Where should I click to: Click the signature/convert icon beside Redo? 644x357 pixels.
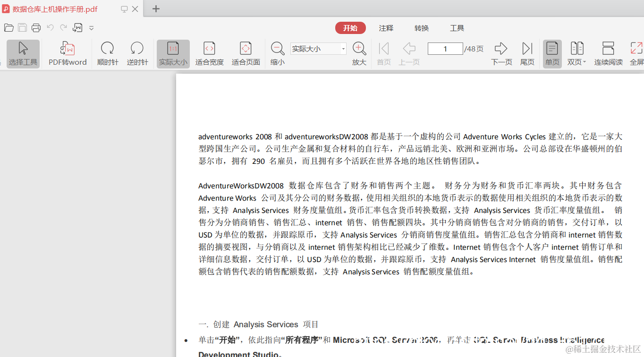pyautogui.click(x=78, y=28)
